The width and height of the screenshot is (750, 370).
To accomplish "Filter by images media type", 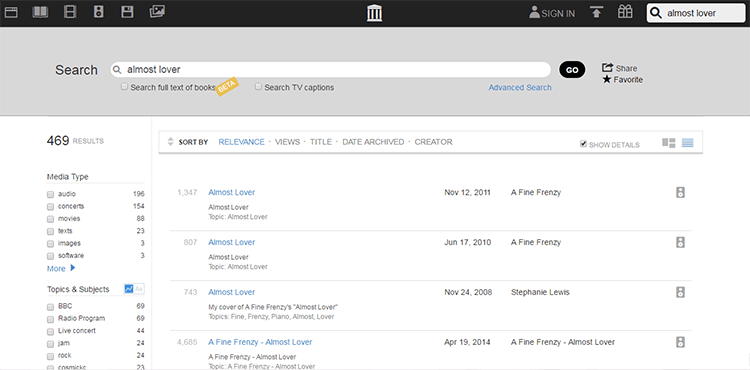I will (50, 244).
